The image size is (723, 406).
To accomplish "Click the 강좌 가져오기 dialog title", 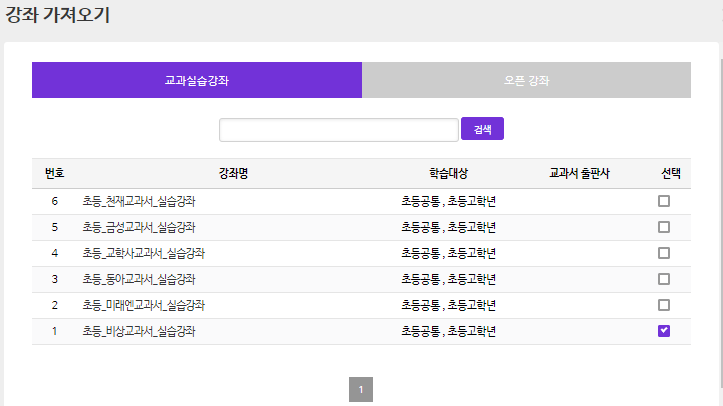I will (x=58, y=15).
